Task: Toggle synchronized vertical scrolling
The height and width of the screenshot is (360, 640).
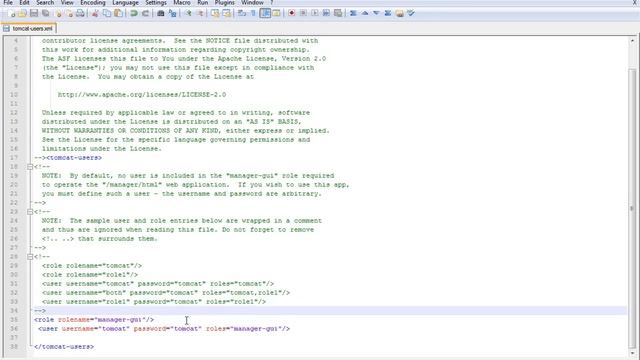Action: pos(215,13)
